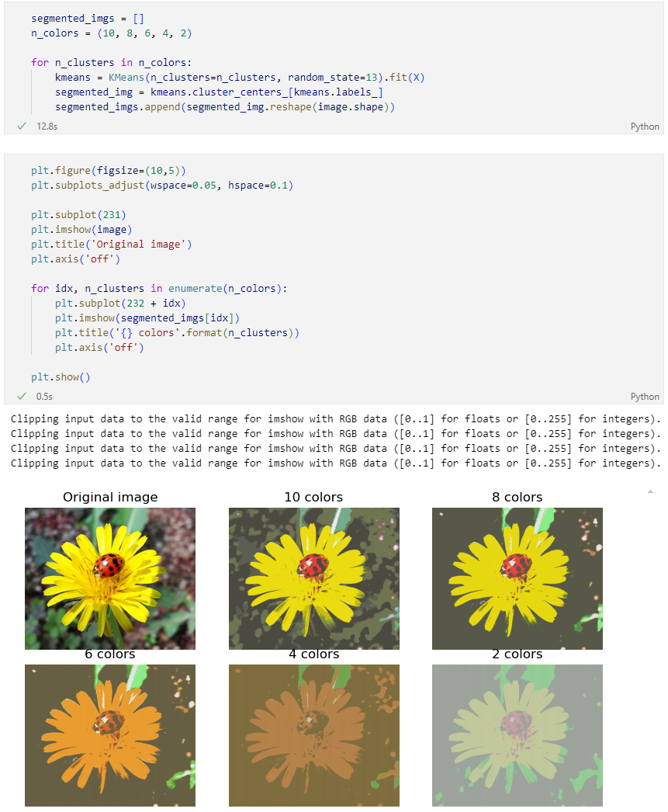
Task: Click the first cell's success checkmark icon
Action: [x=22, y=126]
